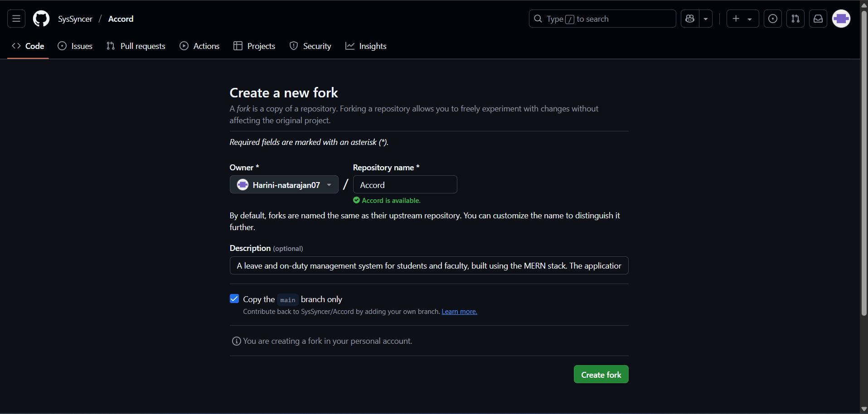Switch to the Security tab
The height and width of the screenshot is (414, 868).
pyautogui.click(x=310, y=46)
